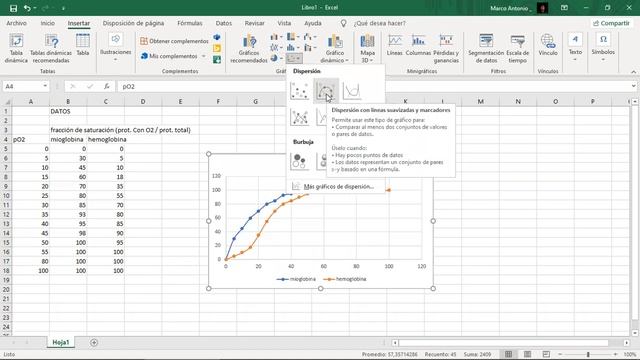Select scatter with straight lines and markers

pyautogui.click(x=299, y=117)
